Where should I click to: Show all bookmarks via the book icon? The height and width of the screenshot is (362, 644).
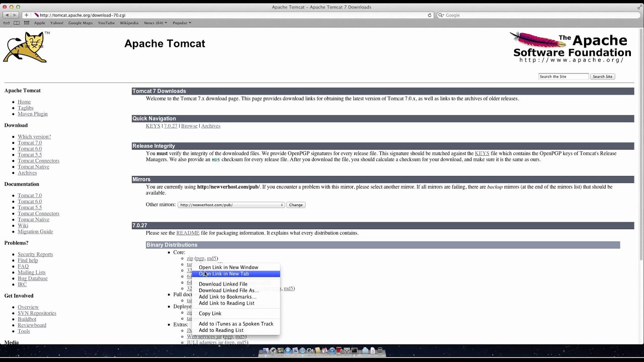pyautogui.click(x=17, y=23)
